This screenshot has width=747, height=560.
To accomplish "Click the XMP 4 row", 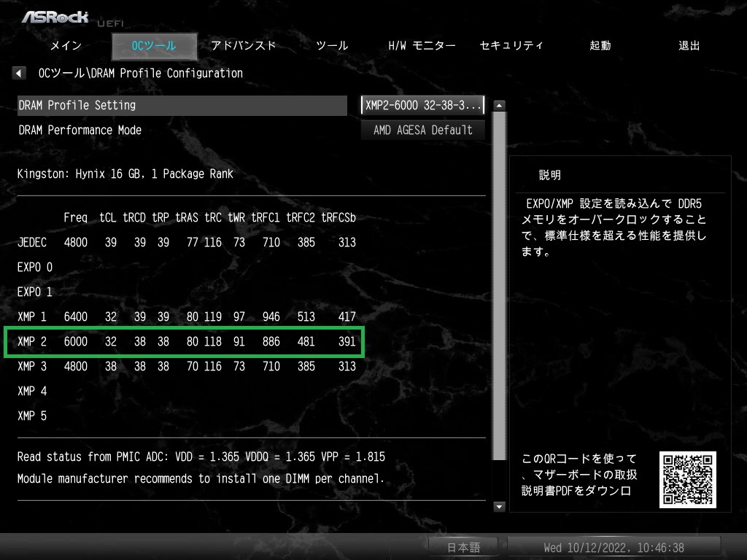I will [32, 391].
